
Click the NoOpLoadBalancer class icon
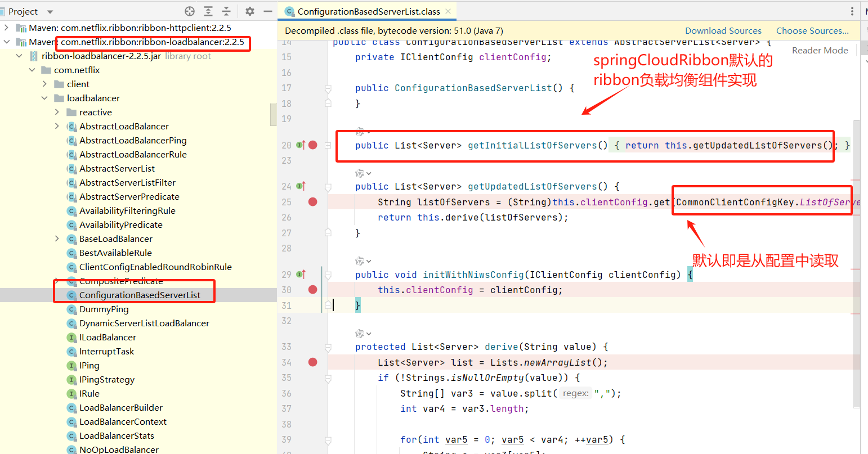pos(71,449)
